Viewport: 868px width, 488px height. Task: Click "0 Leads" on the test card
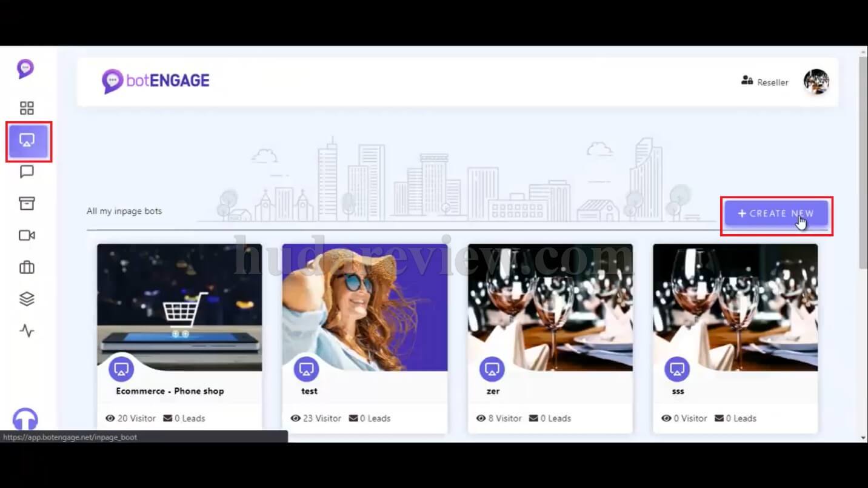tap(370, 418)
